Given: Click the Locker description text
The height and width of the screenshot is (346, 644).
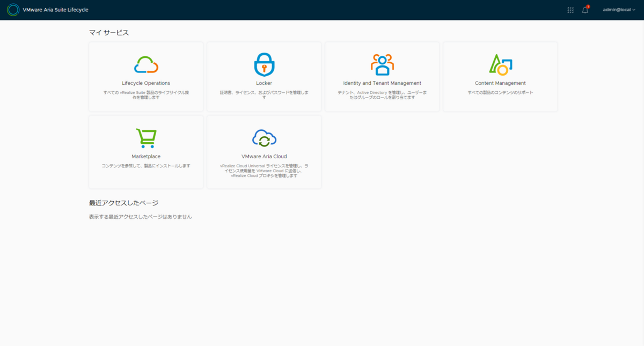Looking at the screenshot, I should (264, 95).
